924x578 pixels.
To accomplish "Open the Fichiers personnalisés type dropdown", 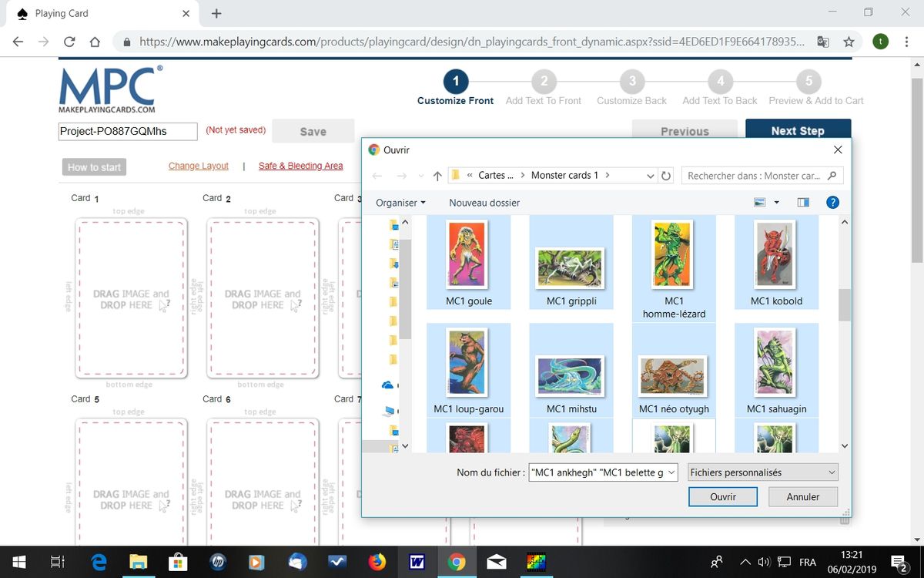I will (x=763, y=472).
